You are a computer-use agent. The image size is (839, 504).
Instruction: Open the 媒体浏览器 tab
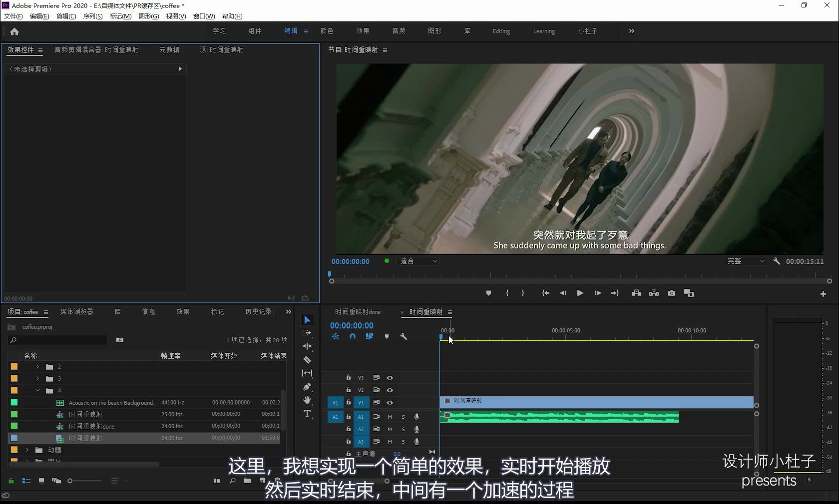[x=76, y=312]
